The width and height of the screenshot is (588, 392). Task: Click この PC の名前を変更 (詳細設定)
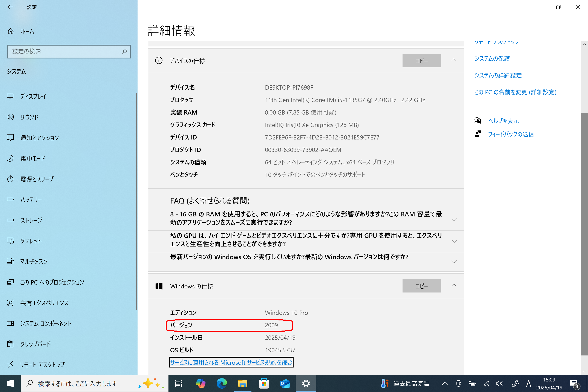coord(515,92)
